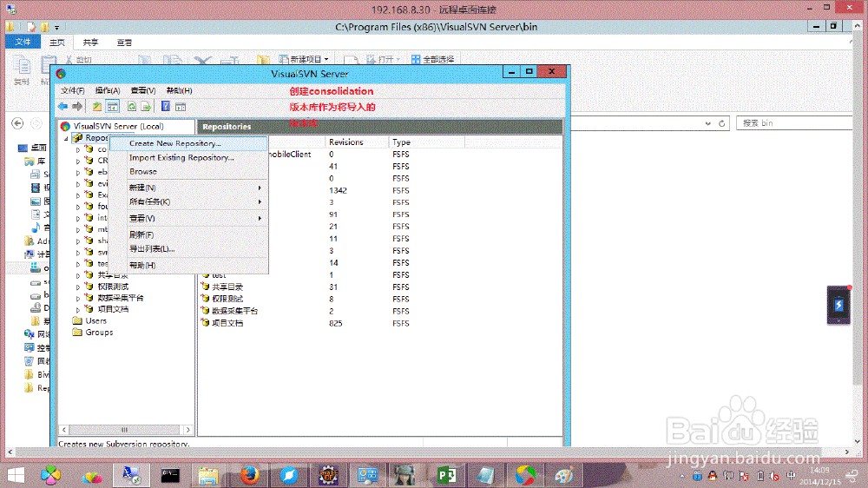The image size is (868, 488).
Task: Choose 导出列表(L) in context menu
Action: pos(188,248)
